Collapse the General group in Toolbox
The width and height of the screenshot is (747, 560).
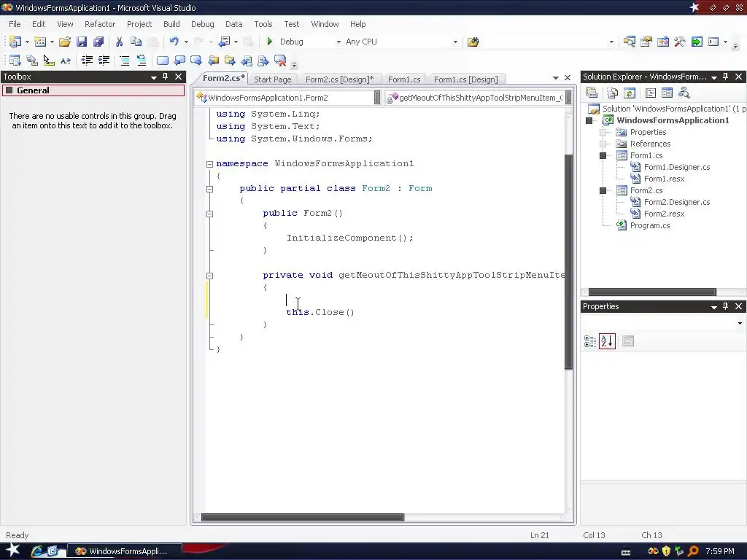click(9, 90)
